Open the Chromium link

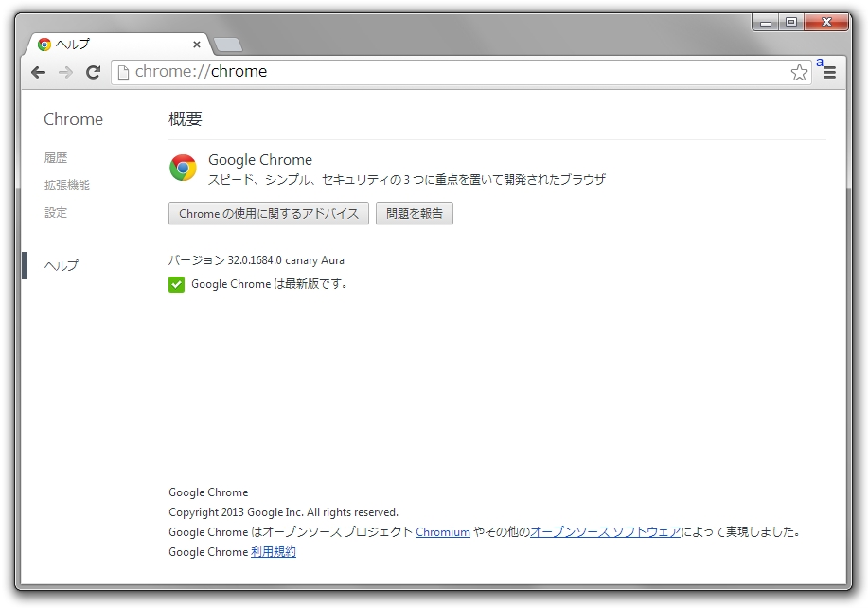[443, 532]
